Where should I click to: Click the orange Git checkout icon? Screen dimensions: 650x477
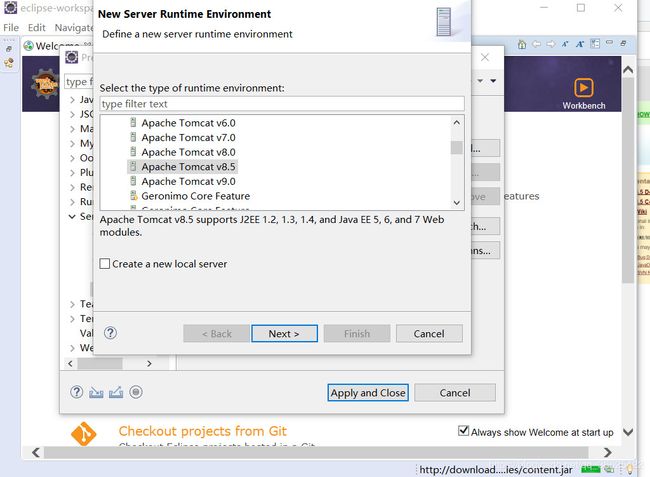click(84, 434)
